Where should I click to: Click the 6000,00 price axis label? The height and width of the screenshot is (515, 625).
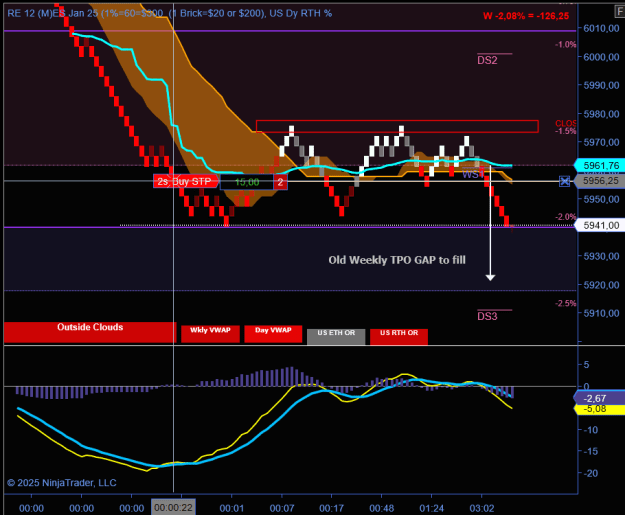601,57
